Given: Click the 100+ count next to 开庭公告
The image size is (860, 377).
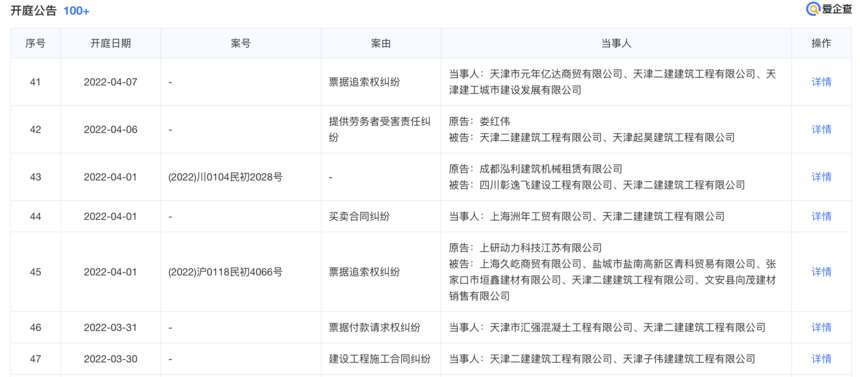Looking at the screenshot, I should [76, 11].
